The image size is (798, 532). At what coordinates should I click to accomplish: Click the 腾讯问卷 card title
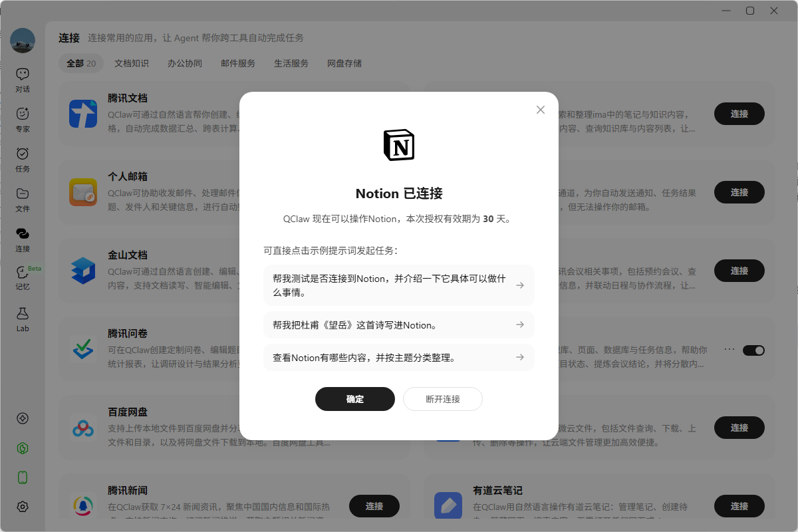(x=128, y=334)
